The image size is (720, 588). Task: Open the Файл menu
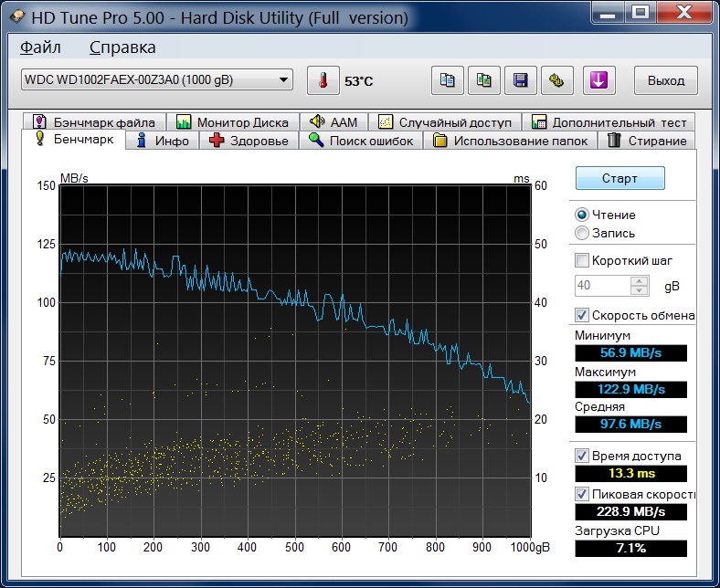(x=40, y=47)
